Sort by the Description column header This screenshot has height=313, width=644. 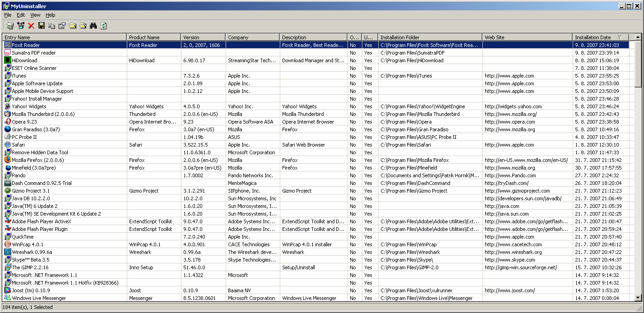pos(314,37)
